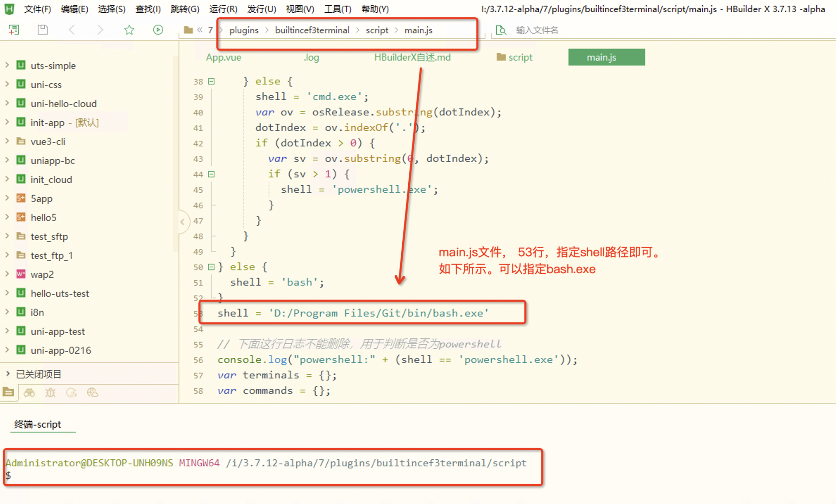The width and height of the screenshot is (836, 504).
Task: Click the save file icon
Action: pos(43,30)
